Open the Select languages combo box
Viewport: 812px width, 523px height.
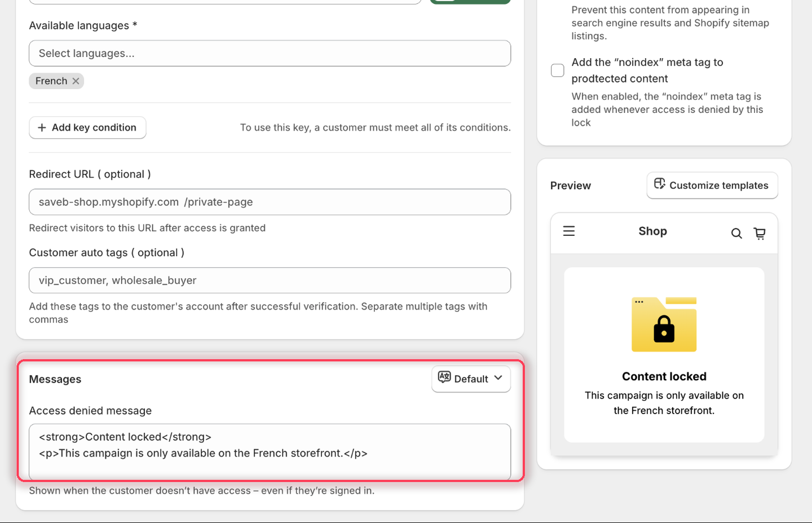click(x=270, y=54)
